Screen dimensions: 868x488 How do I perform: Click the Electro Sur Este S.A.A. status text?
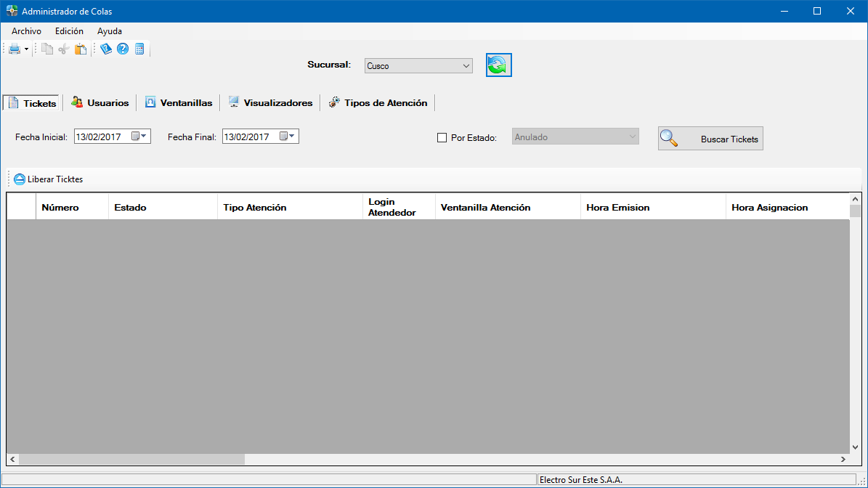[580, 480]
